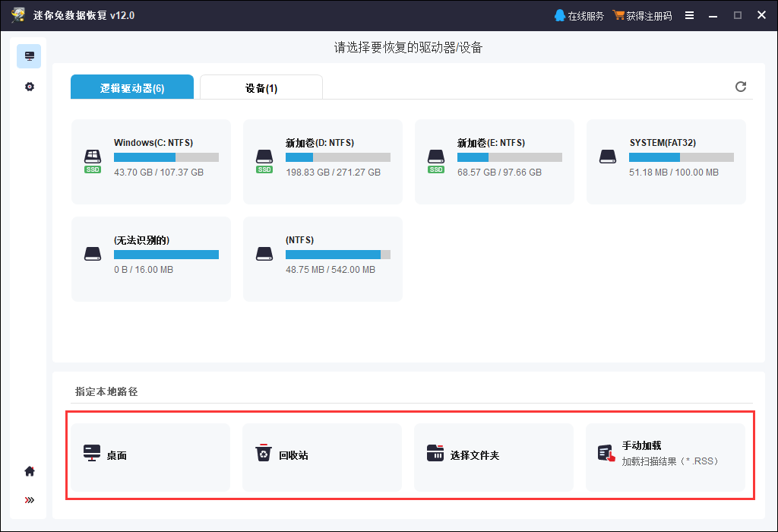Expand the sidebar with double-arrow icon
Image resolution: width=778 pixels, height=532 pixels.
30,500
